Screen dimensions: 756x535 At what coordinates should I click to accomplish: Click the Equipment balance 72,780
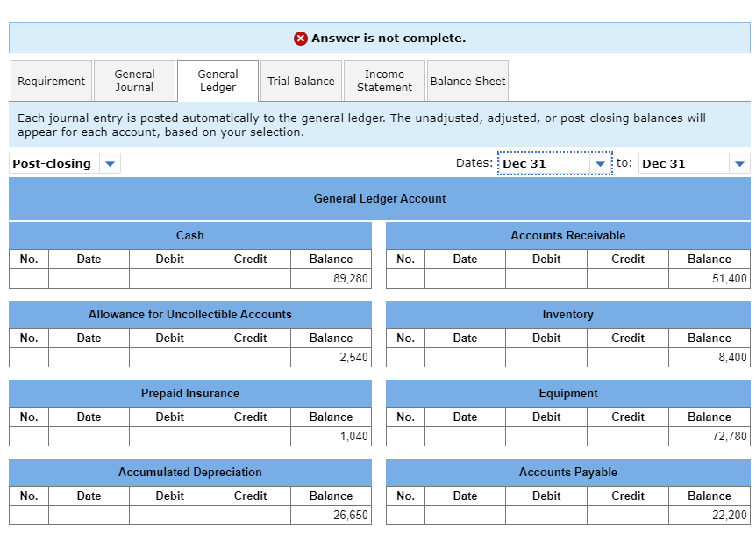coord(710,437)
